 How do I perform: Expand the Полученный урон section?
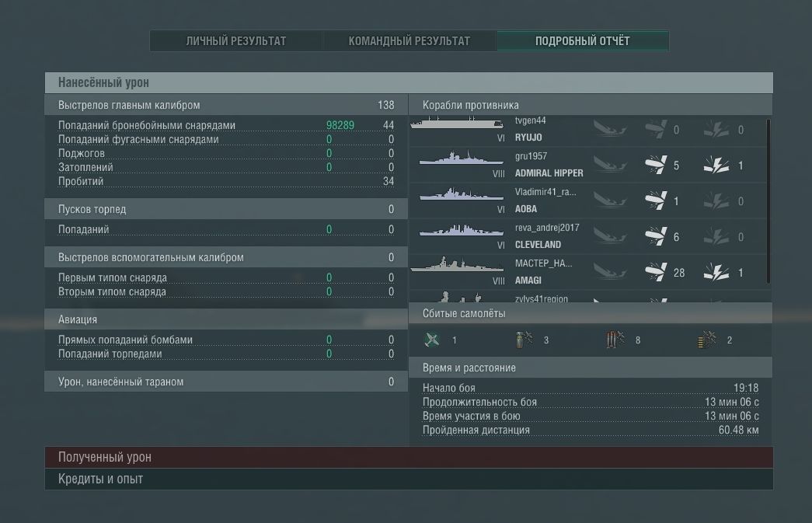point(409,458)
